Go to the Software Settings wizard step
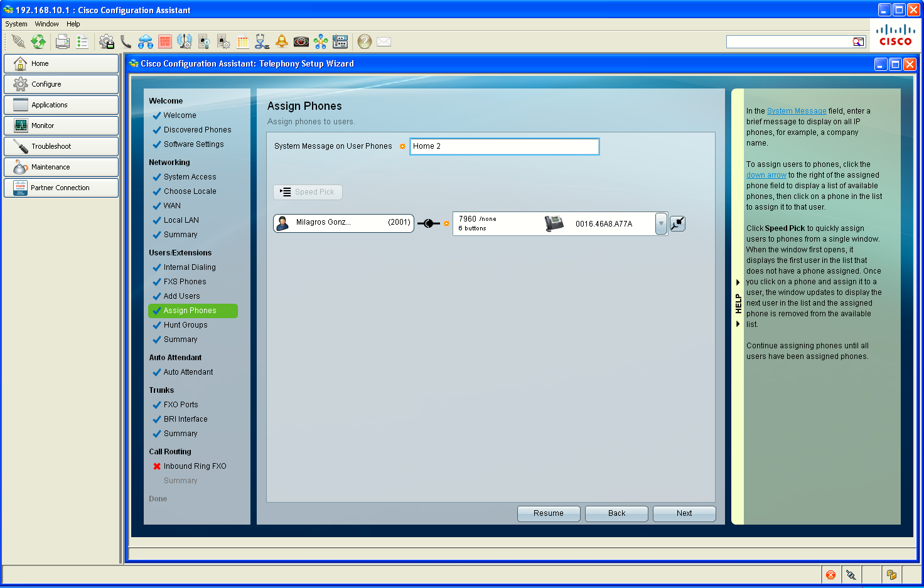This screenshot has width=924, height=588. (193, 144)
